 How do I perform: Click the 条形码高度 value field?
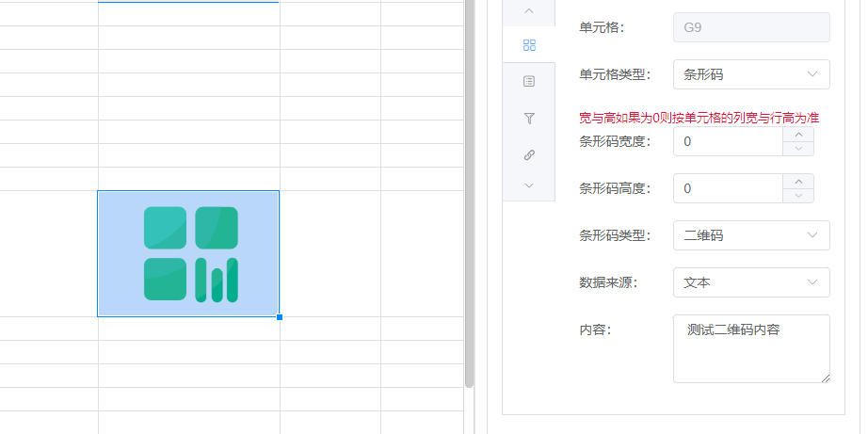tap(728, 188)
